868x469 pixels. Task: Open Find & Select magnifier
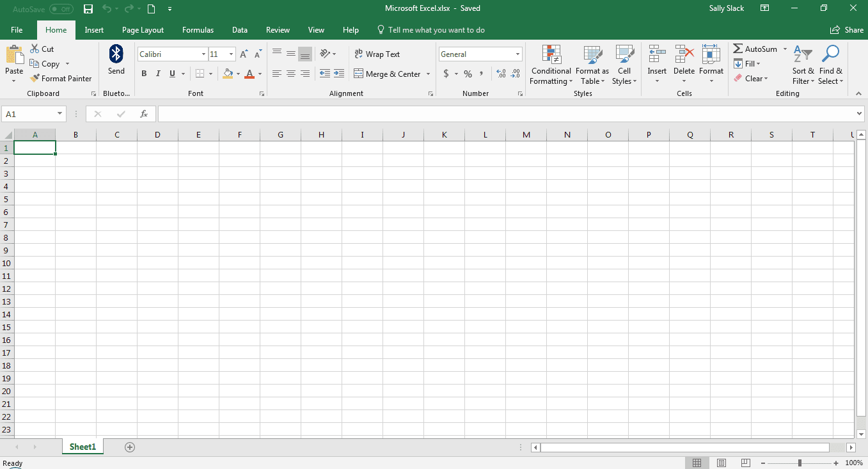pos(830,65)
